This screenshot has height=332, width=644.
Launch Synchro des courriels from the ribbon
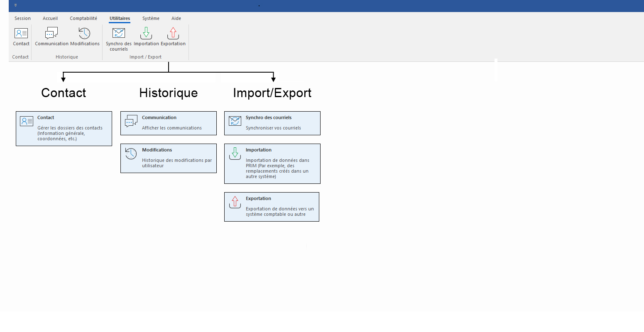click(x=119, y=34)
